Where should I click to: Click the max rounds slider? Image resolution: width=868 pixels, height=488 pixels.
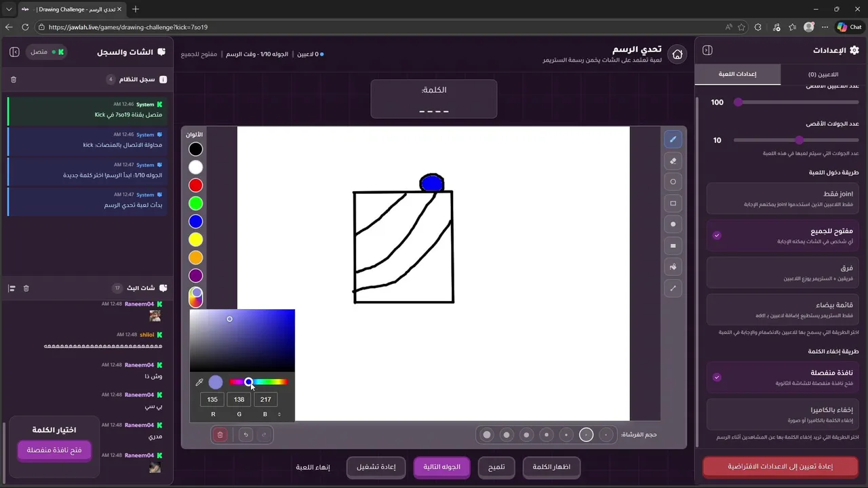click(x=796, y=140)
